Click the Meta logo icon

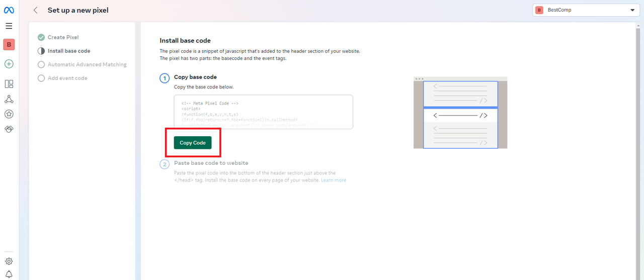click(9, 10)
